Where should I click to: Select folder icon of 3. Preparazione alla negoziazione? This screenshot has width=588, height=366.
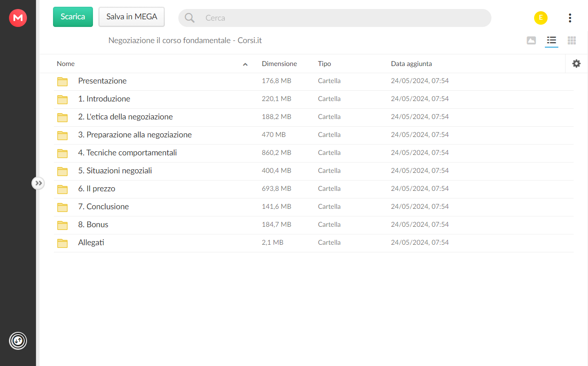pos(62,135)
